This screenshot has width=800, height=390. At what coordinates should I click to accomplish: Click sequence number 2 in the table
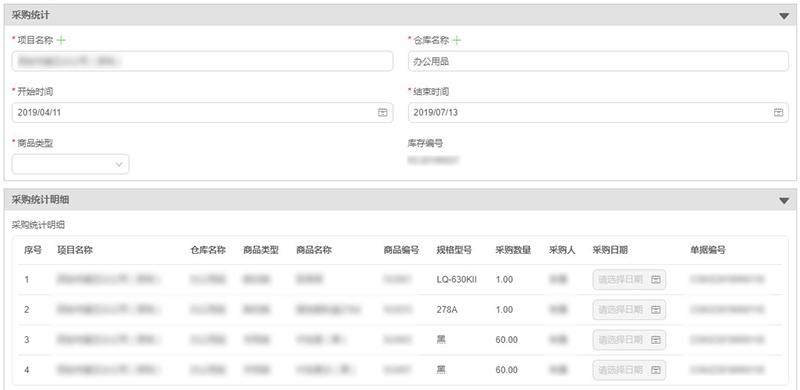click(x=27, y=310)
